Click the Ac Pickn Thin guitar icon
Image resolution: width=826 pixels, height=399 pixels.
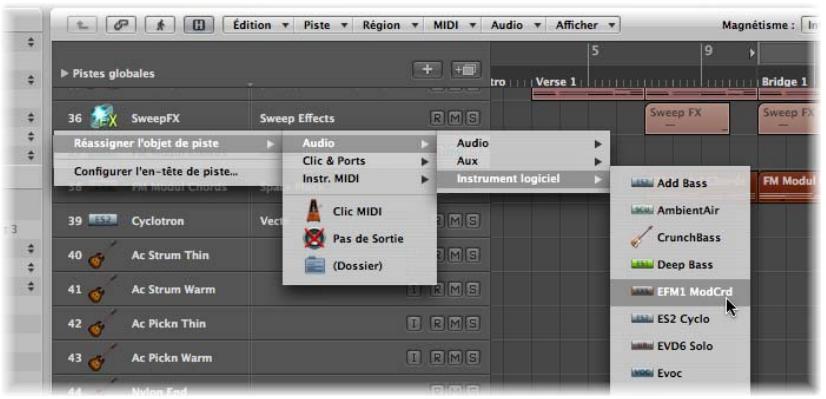pos(103,323)
